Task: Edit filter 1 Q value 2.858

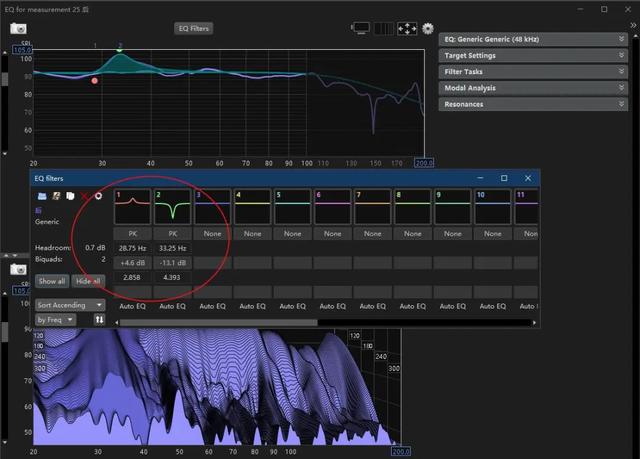Action: click(133, 277)
